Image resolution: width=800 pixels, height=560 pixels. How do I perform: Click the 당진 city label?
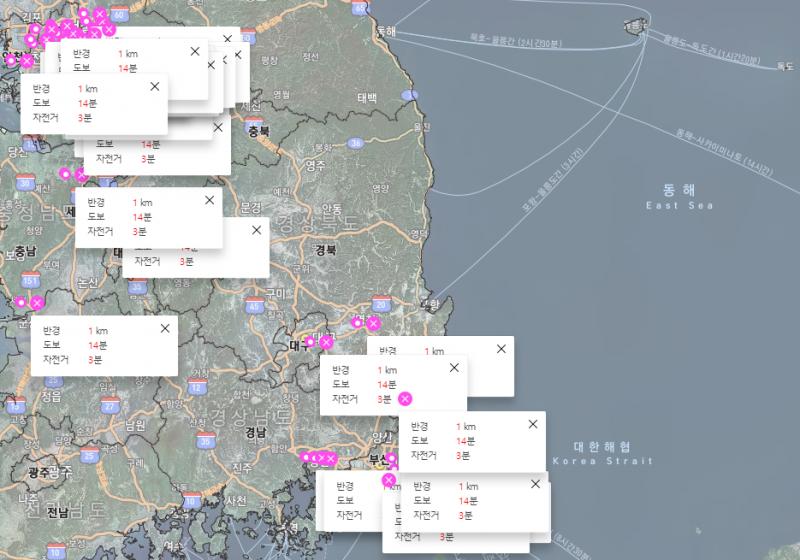point(18,151)
